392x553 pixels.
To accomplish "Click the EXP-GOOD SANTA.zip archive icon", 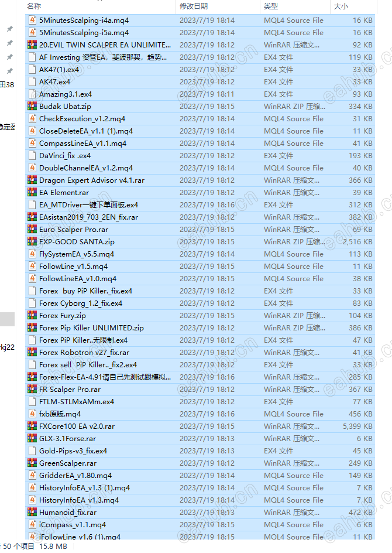I will pos(32,241).
